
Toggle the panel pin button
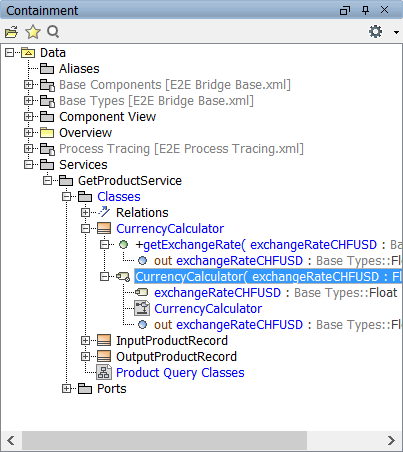pyautogui.click(x=365, y=10)
